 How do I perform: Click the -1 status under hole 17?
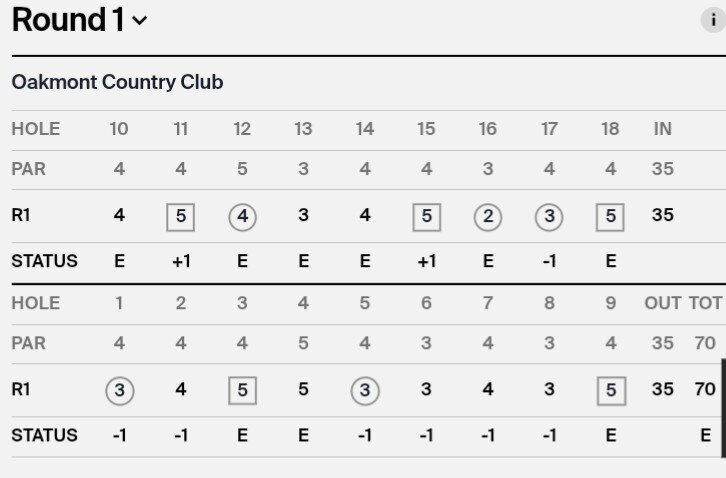click(x=549, y=261)
